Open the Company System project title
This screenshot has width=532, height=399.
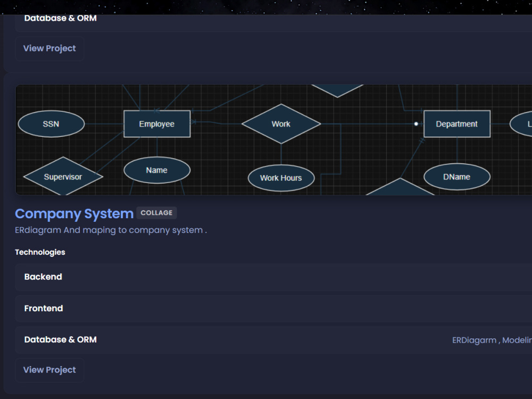pos(74,213)
